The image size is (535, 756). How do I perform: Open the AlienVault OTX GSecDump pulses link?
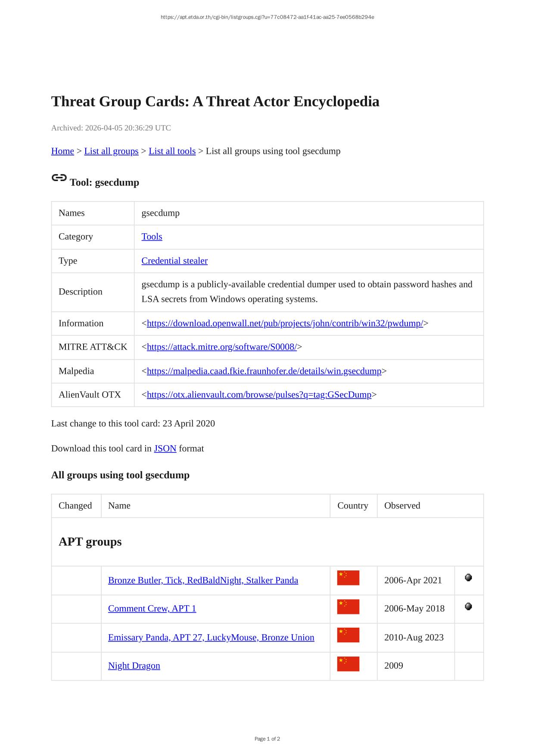click(259, 395)
